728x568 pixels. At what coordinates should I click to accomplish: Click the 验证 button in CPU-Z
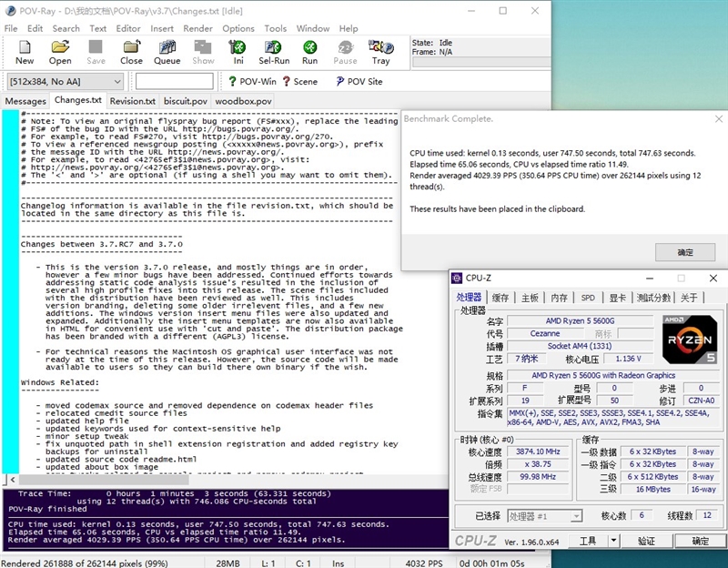[646, 541]
